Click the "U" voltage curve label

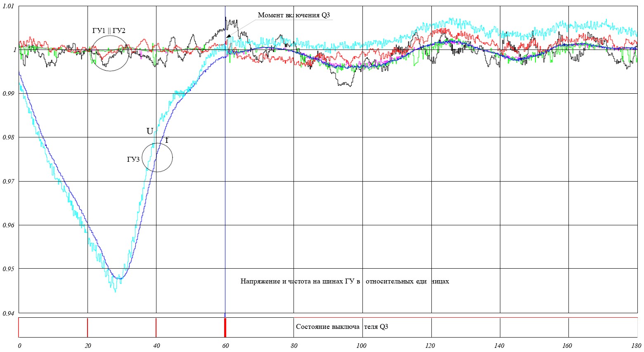click(149, 132)
